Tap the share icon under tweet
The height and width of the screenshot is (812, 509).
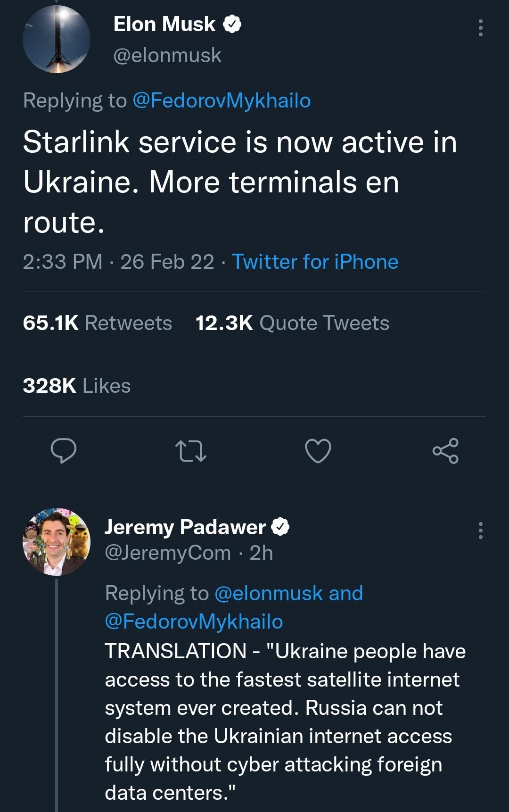pos(445,451)
